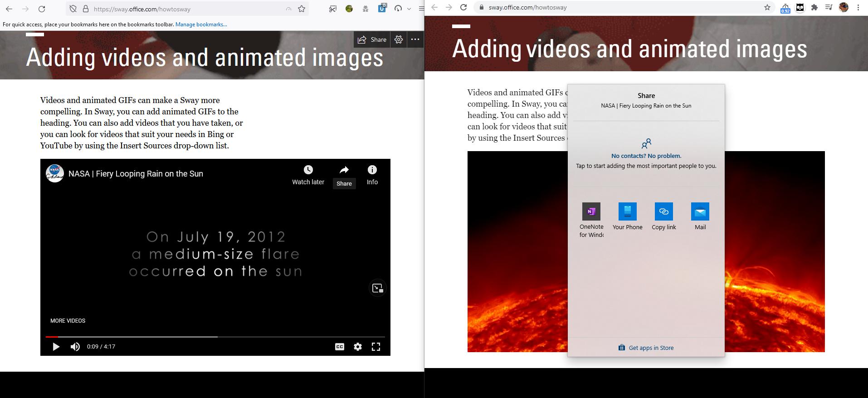Click the Sway Share button in Firefox
The image size is (868, 398).
point(372,39)
